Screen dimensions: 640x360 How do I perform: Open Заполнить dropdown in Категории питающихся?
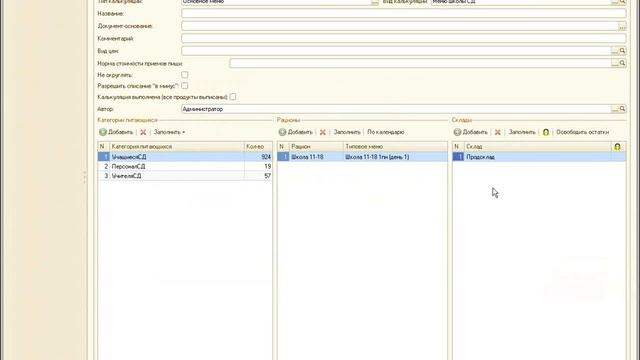(169, 132)
